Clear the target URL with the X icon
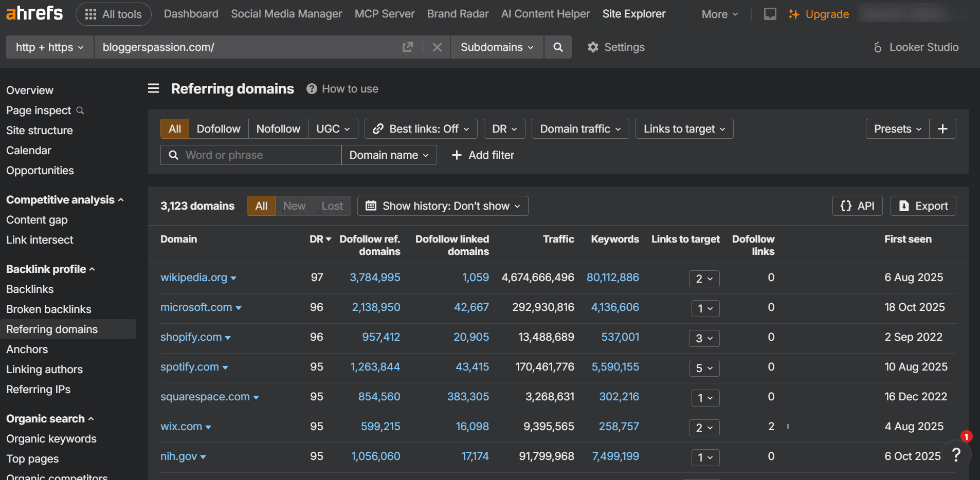This screenshot has width=980, height=480. (x=437, y=47)
